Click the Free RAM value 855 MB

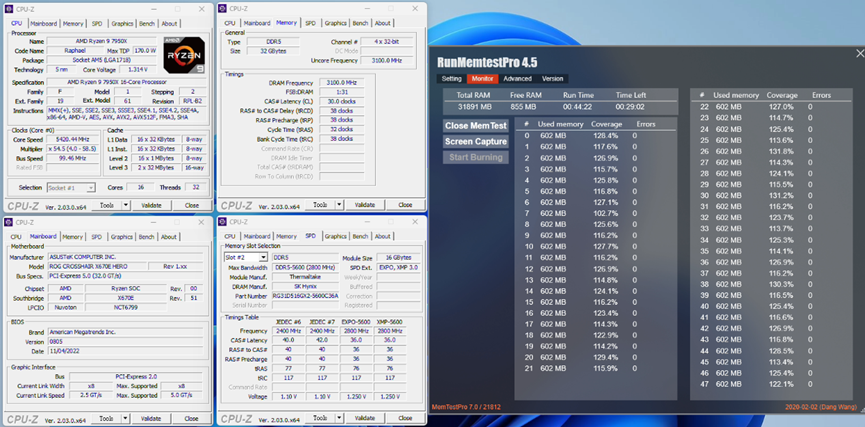[x=524, y=107]
